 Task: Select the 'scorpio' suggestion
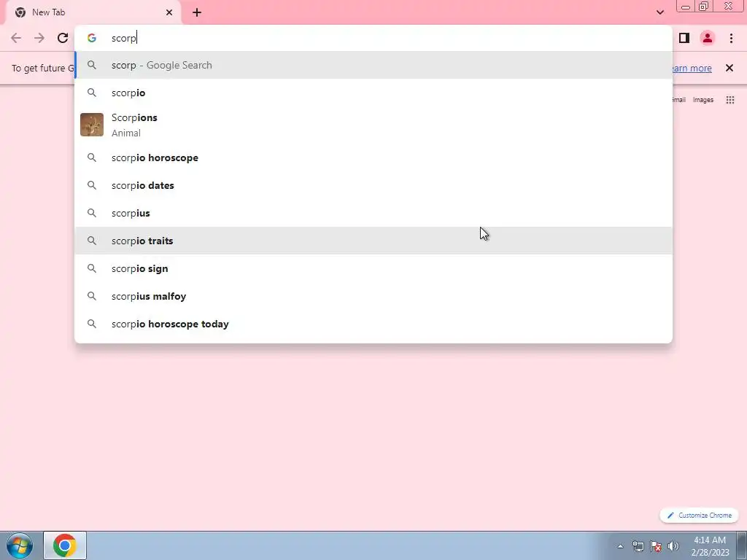pos(373,93)
